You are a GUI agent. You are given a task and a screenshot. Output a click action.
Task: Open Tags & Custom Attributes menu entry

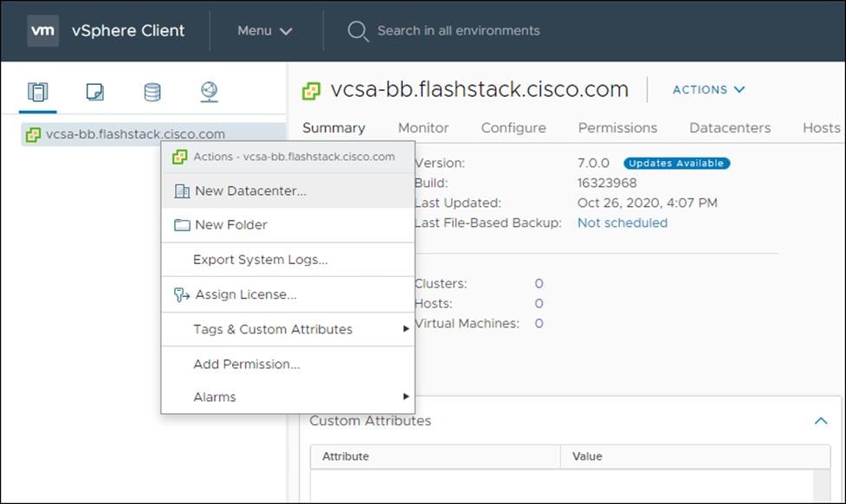click(x=288, y=329)
